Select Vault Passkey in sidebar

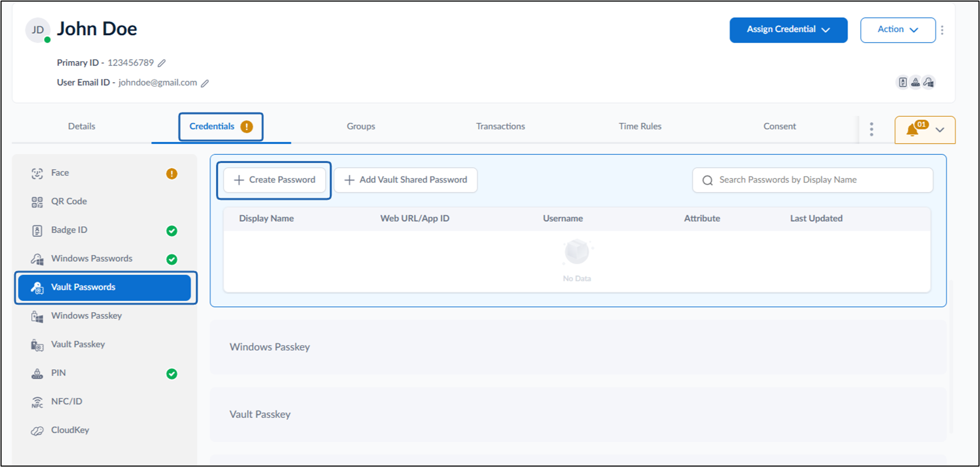[105, 344]
